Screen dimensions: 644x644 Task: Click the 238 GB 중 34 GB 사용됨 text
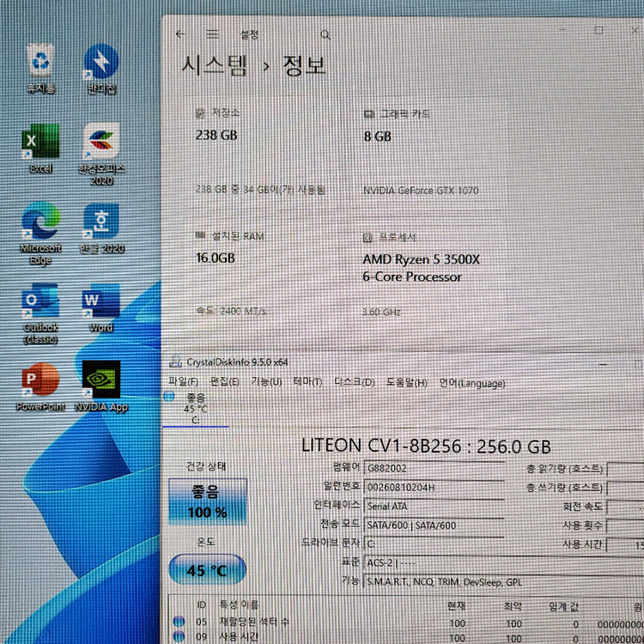260,190
